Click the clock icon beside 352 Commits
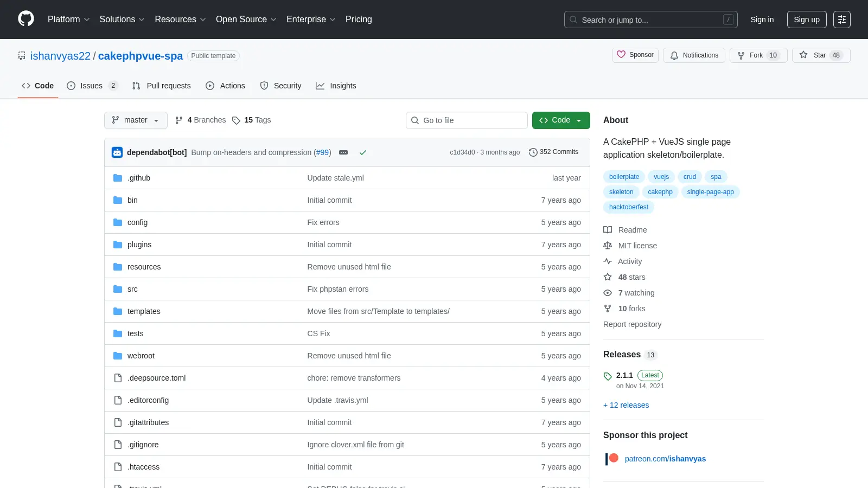Screen dimensions: 868x488 pos(533,152)
